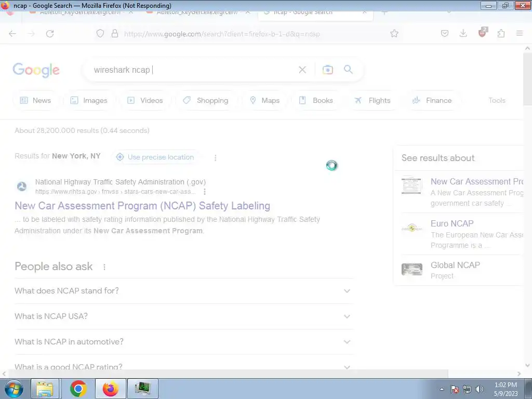Open the tracking protection shield icon
The height and width of the screenshot is (399, 532).
(100, 34)
